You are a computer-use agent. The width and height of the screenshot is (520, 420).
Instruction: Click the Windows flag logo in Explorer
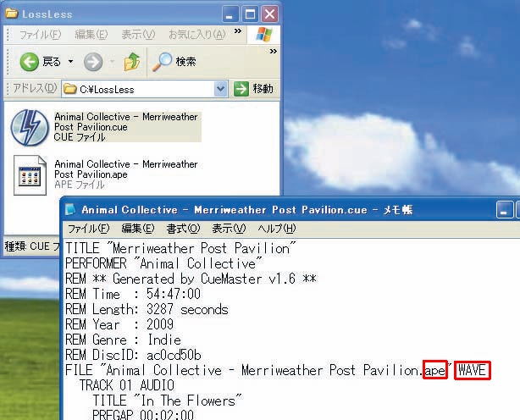(264, 35)
